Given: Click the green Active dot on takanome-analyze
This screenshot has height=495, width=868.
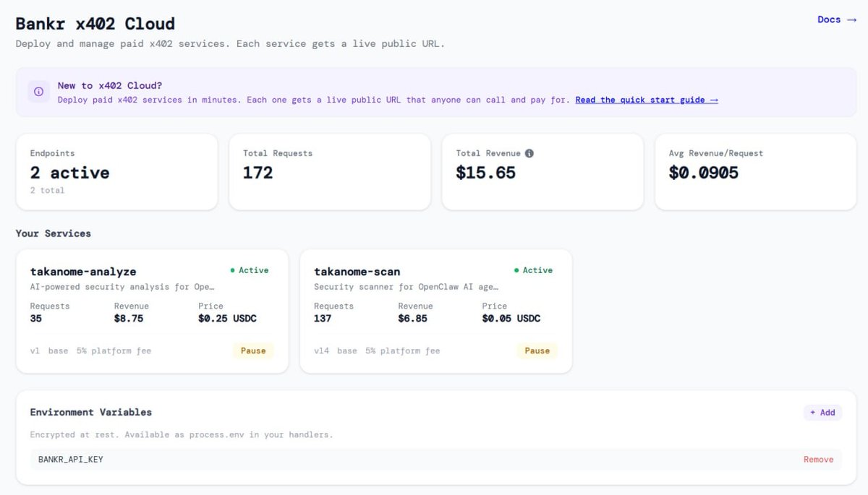Looking at the screenshot, I should point(232,270).
